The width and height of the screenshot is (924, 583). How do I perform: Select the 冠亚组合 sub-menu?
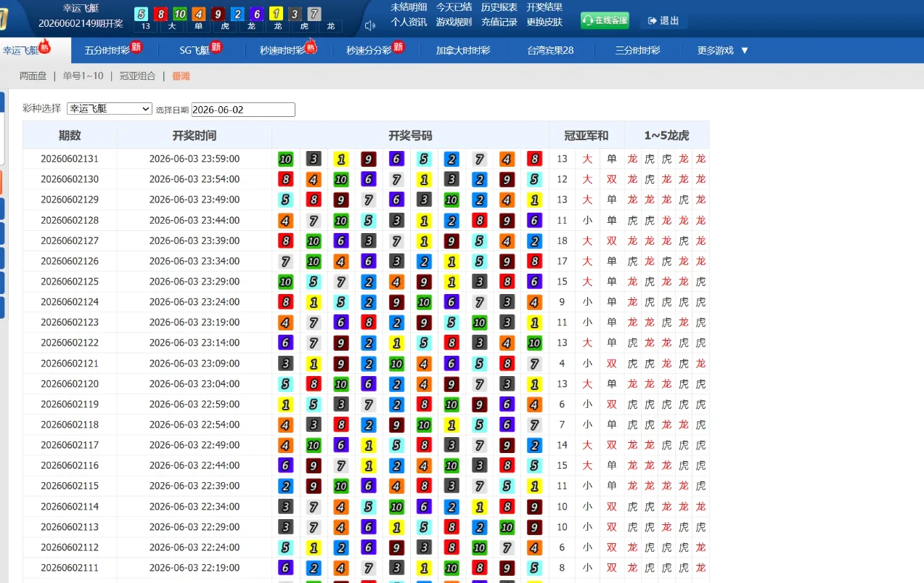(x=138, y=76)
